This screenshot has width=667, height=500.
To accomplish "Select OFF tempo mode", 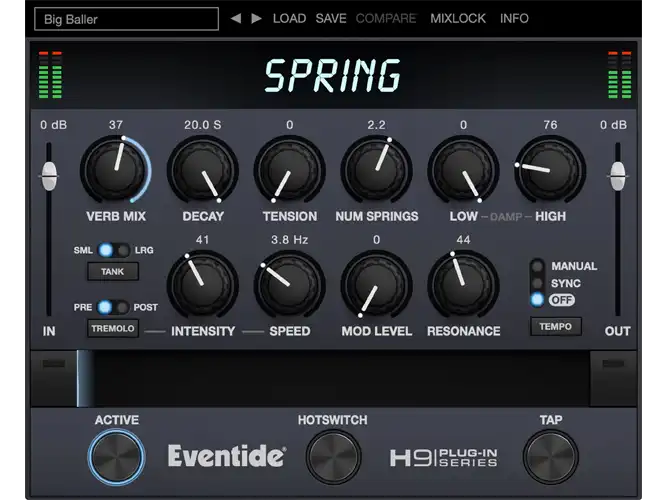I will (x=537, y=300).
